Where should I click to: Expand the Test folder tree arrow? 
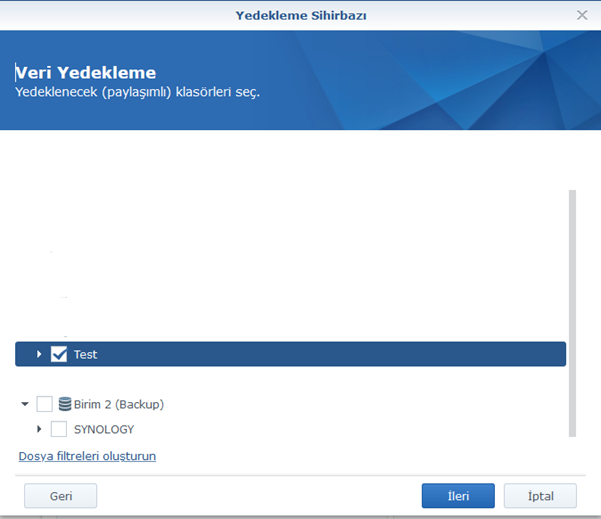pyautogui.click(x=39, y=354)
